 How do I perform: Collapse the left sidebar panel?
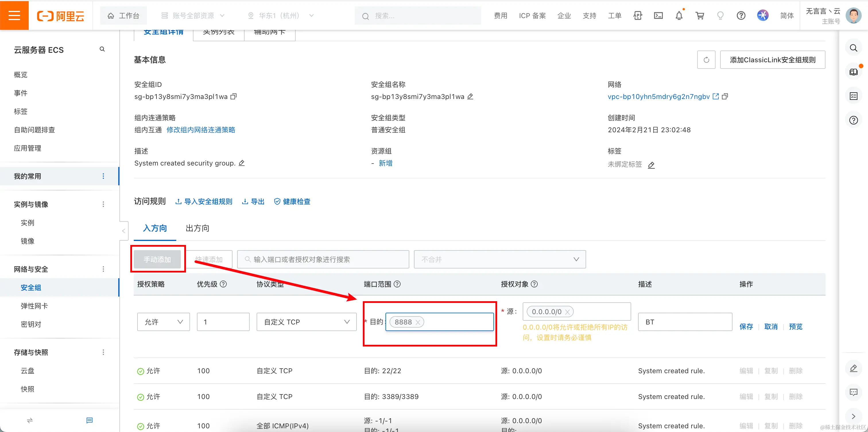pos(124,231)
